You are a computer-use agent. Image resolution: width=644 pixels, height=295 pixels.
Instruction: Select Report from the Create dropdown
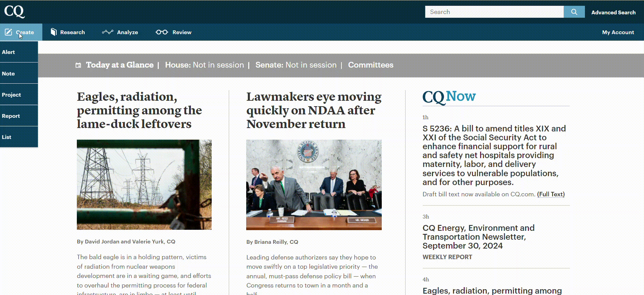click(x=19, y=116)
